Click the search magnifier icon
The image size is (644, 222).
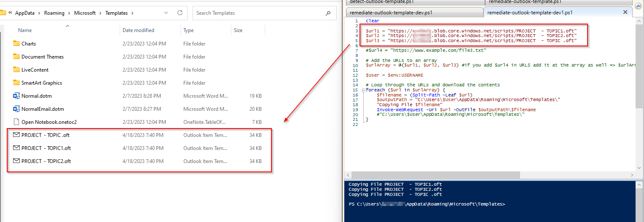tap(328, 13)
